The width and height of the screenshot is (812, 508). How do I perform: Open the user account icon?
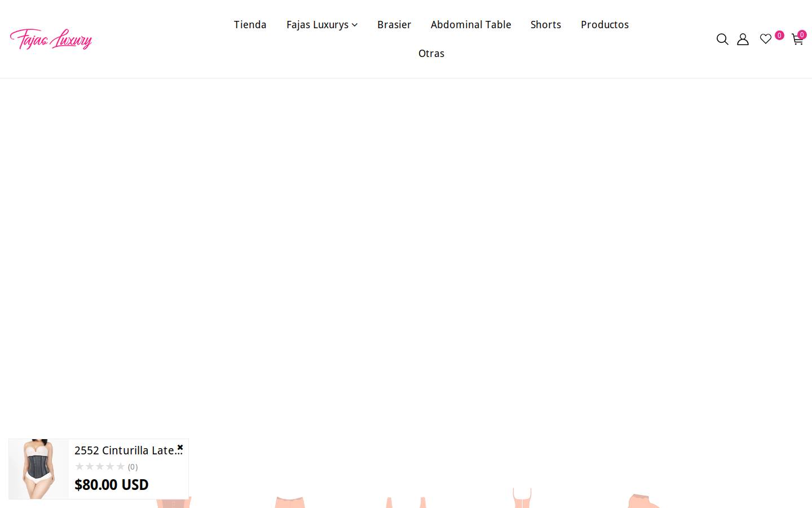point(743,39)
